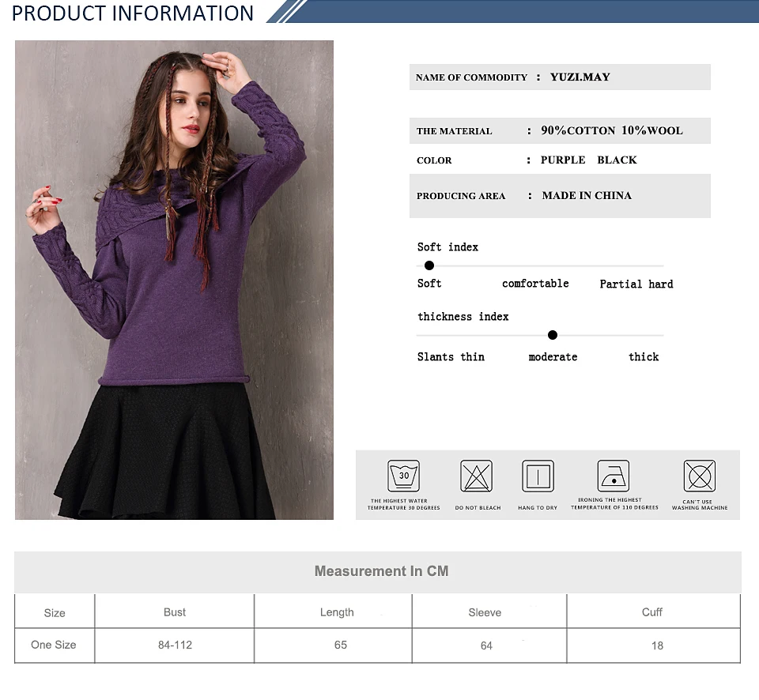Viewport: 759px width, 700px height.
Task: Click the hang to dry icon
Action: pyautogui.click(x=538, y=476)
